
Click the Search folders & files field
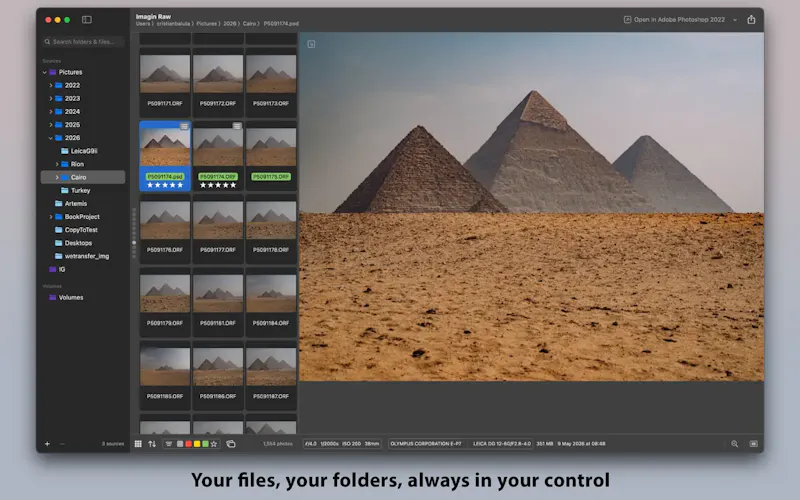pyautogui.click(x=83, y=42)
